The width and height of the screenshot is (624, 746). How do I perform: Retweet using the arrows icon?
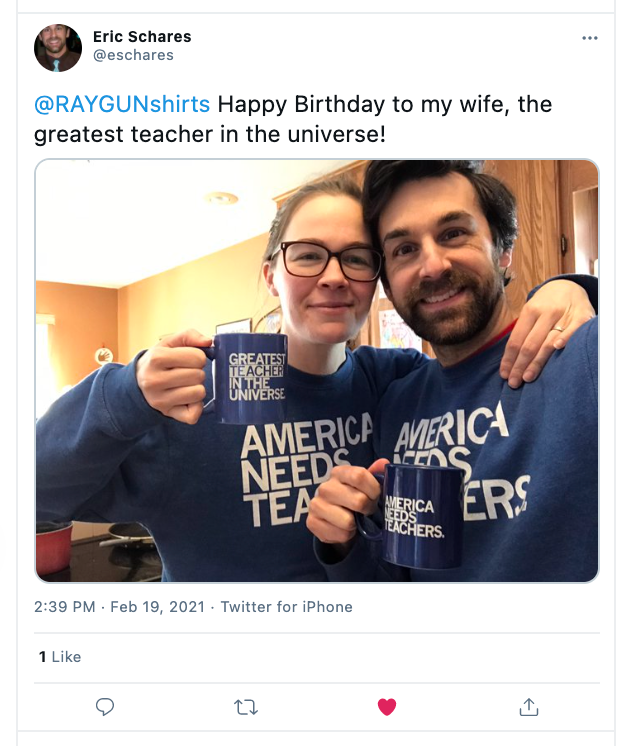[245, 707]
